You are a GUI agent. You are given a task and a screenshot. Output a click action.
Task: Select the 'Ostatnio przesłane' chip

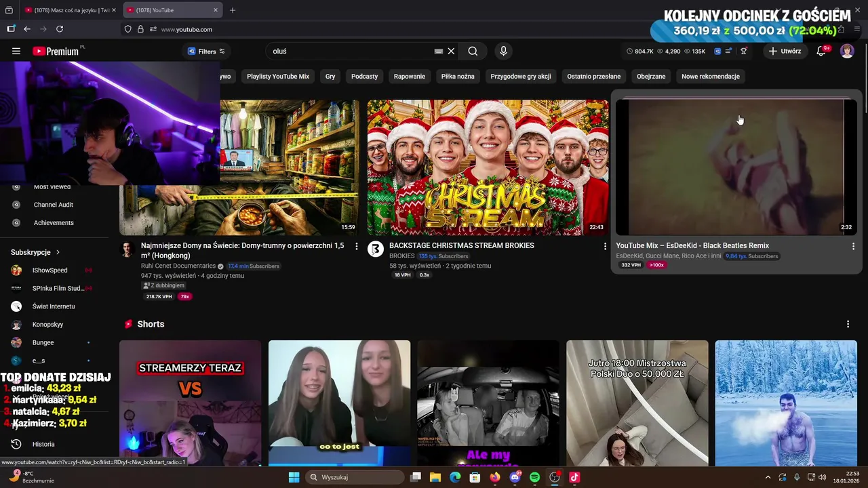pos(594,77)
